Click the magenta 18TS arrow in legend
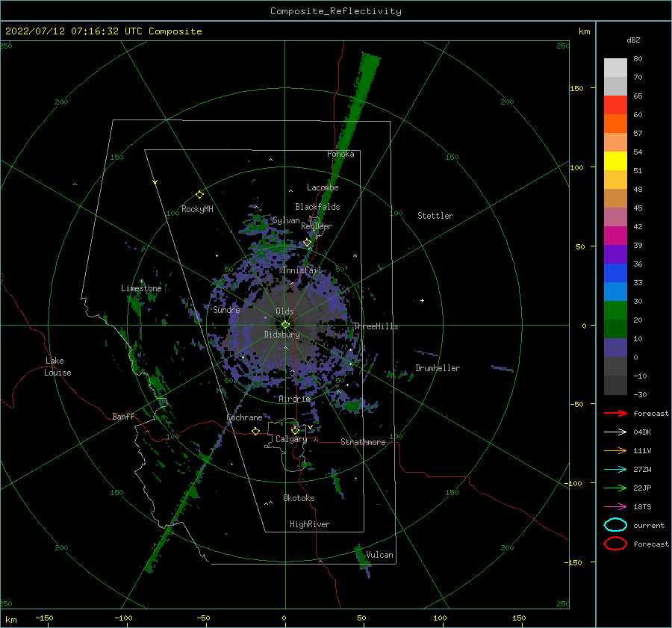672x628 pixels. pyautogui.click(x=615, y=506)
